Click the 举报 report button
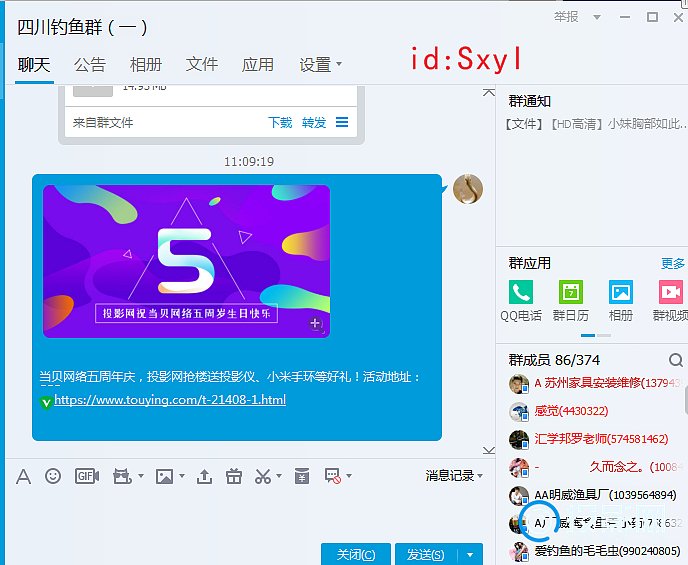 (x=566, y=17)
